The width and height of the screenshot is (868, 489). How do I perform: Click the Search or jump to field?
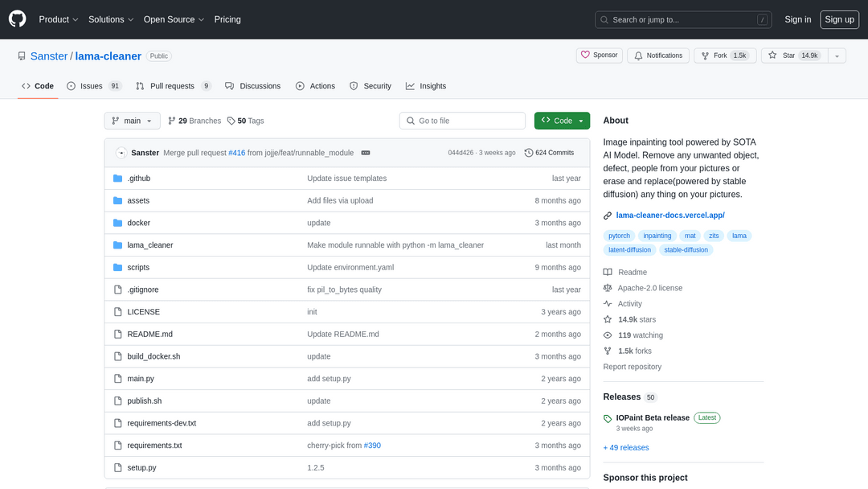(x=683, y=19)
